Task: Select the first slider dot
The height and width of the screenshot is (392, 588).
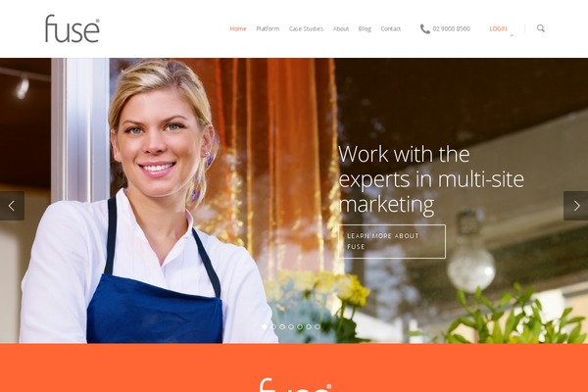Action: 265,326
